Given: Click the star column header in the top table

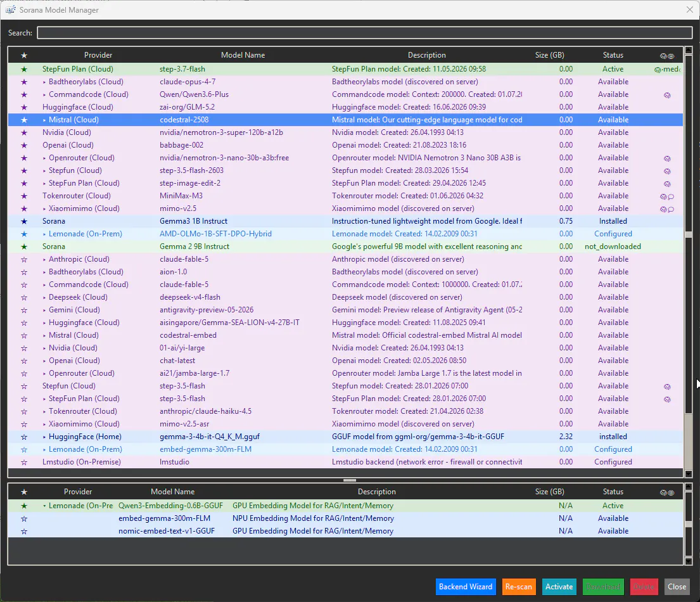Looking at the screenshot, I should coord(24,55).
